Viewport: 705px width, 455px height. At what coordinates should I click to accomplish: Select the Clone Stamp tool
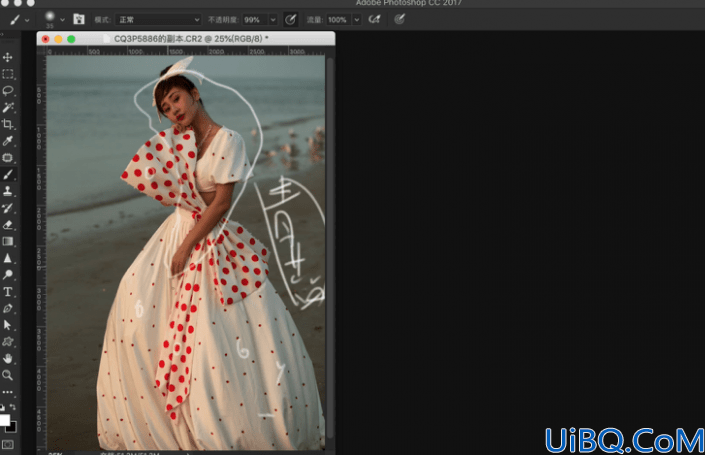pos(8,191)
